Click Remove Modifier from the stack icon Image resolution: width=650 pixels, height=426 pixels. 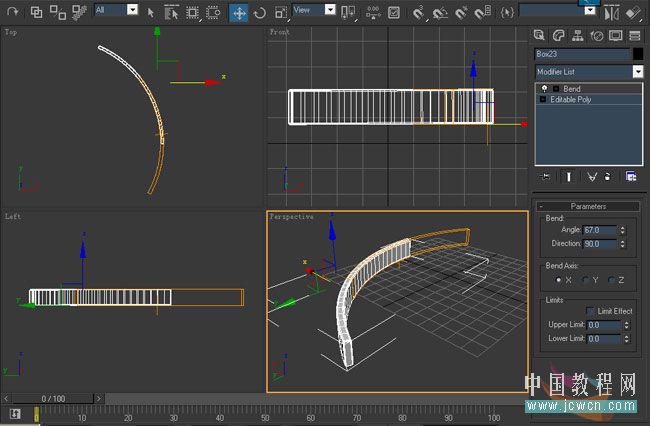607,177
